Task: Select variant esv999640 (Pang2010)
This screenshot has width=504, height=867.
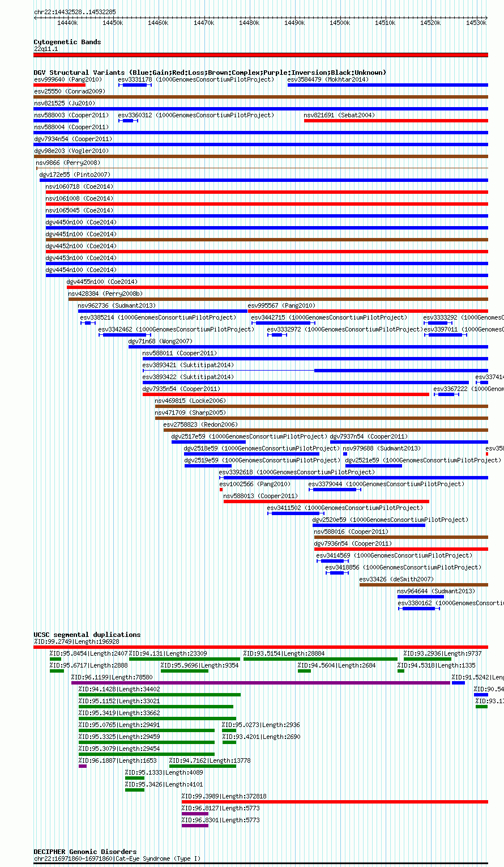Action: (59, 85)
